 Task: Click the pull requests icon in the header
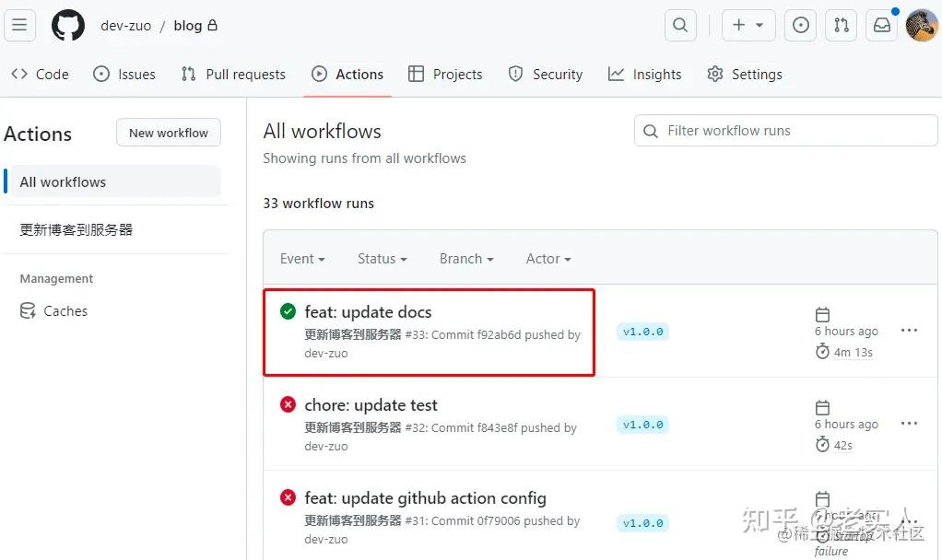[x=840, y=25]
